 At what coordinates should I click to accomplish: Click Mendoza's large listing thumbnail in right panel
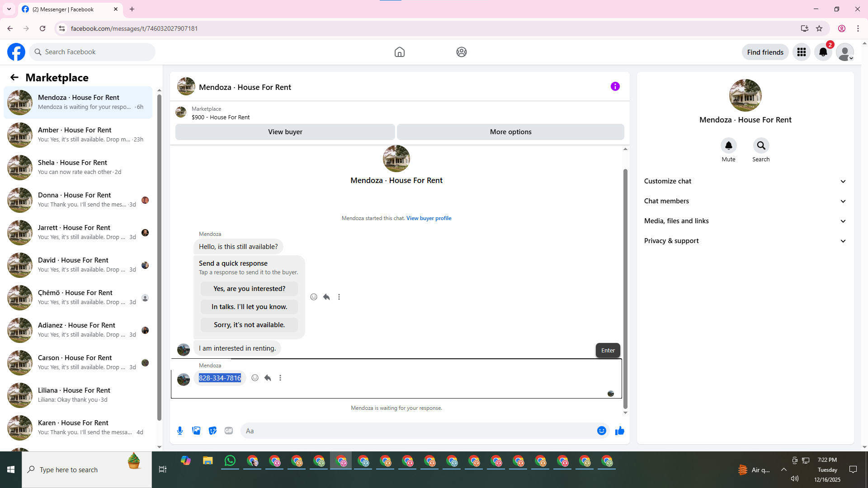pos(745,95)
